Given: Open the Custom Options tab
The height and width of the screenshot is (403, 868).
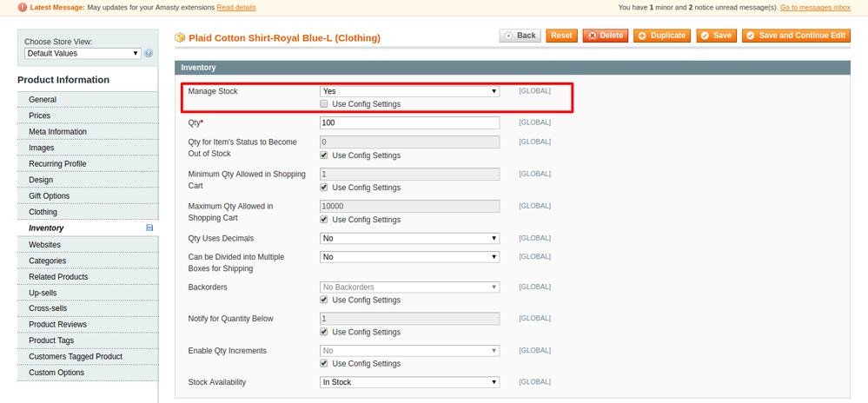Looking at the screenshot, I should pyautogui.click(x=56, y=373).
